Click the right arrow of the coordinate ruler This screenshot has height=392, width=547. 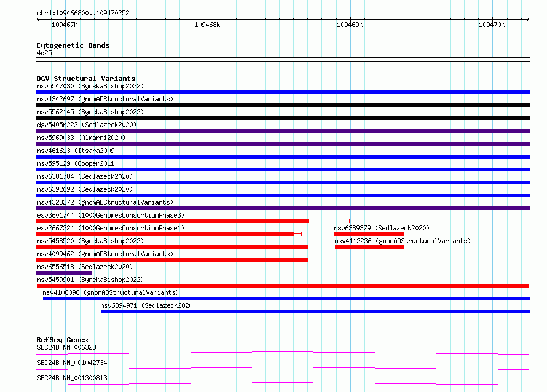(x=528, y=19)
